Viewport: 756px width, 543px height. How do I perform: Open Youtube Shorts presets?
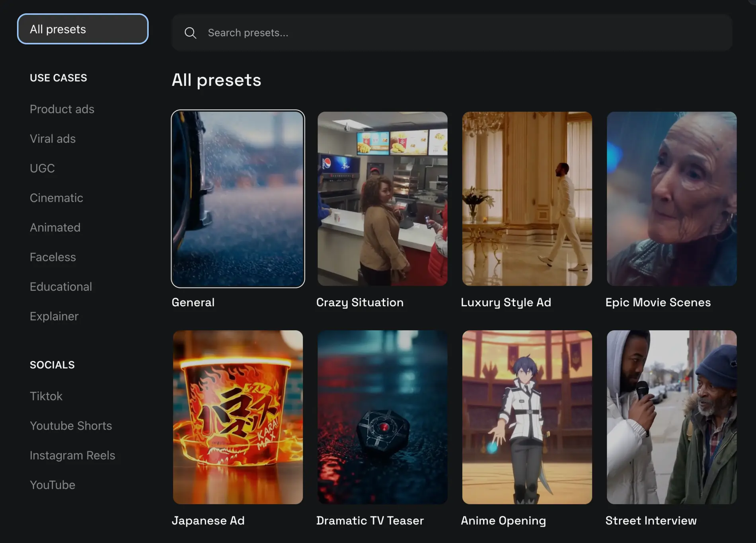71,426
